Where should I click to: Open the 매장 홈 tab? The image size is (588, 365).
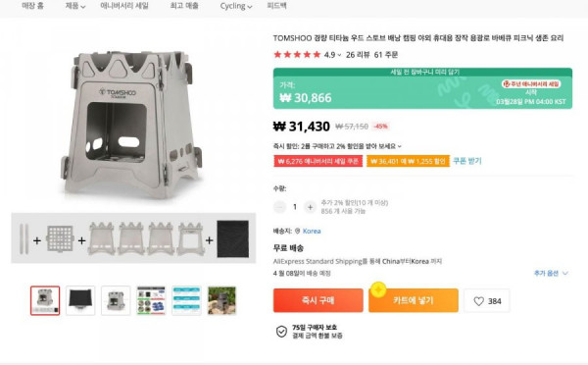click(32, 6)
